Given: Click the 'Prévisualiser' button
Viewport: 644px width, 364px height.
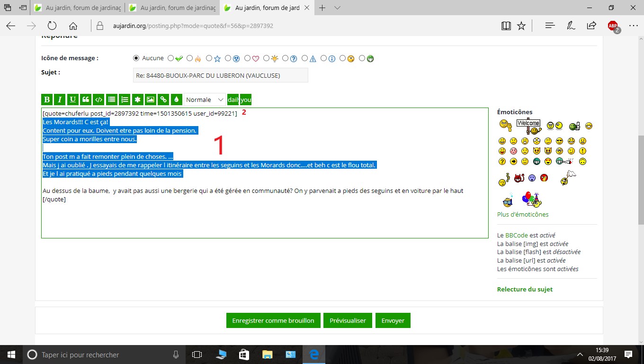Looking at the screenshot, I should click(348, 320).
